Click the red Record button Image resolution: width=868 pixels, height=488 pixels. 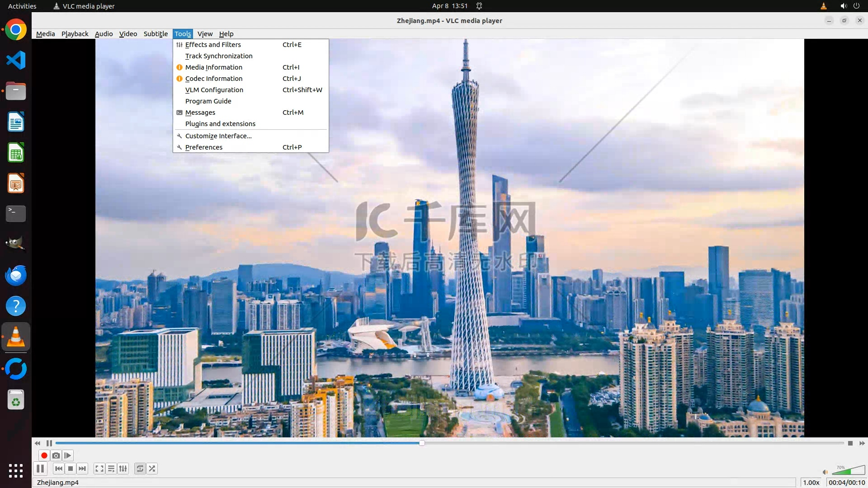tap(44, 455)
